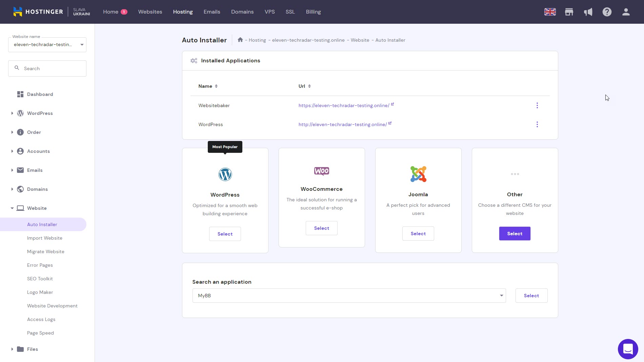644x362 pixels.
Task: Click Select button on Other card
Action: tap(515, 234)
